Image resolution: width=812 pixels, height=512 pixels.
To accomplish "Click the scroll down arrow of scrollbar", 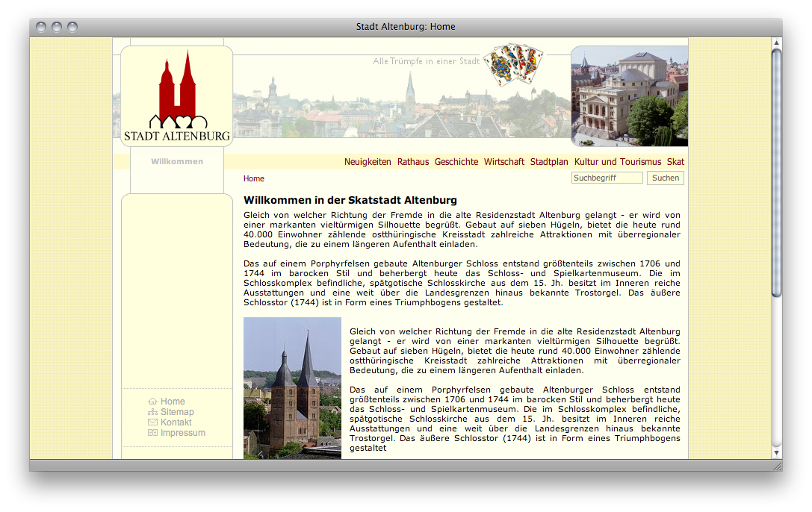I will [x=776, y=452].
